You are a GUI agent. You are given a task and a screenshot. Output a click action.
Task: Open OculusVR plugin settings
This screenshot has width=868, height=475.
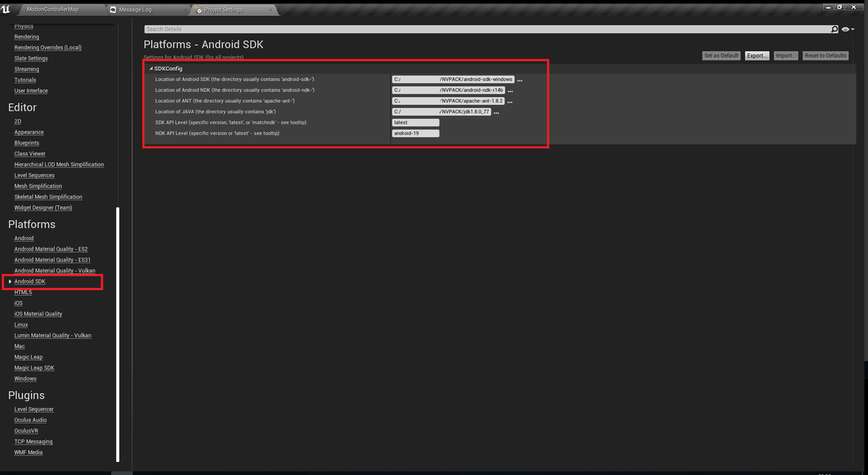coord(26,431)
